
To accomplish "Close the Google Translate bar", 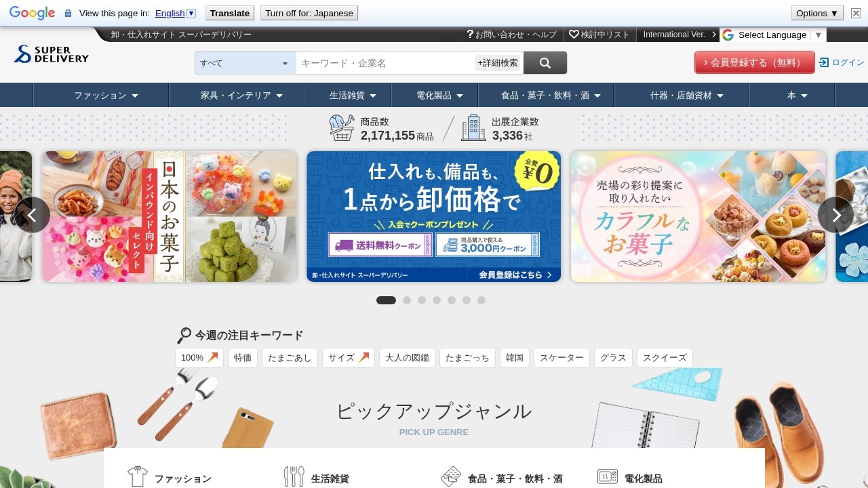I will (x=856, y=13).
